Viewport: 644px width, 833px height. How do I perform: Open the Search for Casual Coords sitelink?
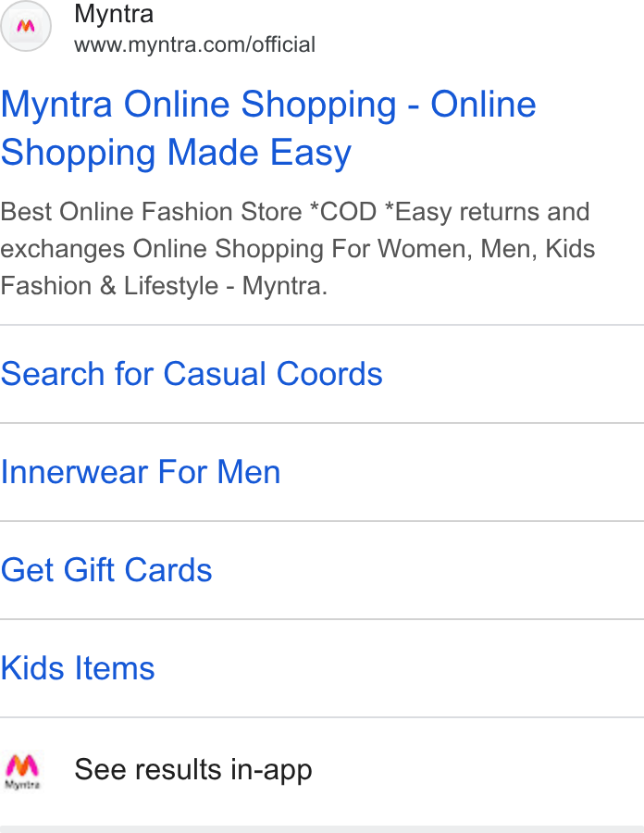192,374
